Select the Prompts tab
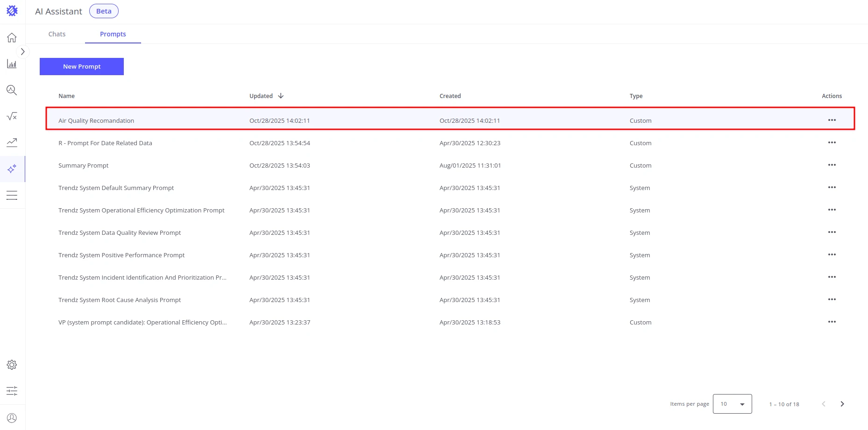The width and height of the screenshot is (868, 430). pyautogui.click(x=113, y=34)
